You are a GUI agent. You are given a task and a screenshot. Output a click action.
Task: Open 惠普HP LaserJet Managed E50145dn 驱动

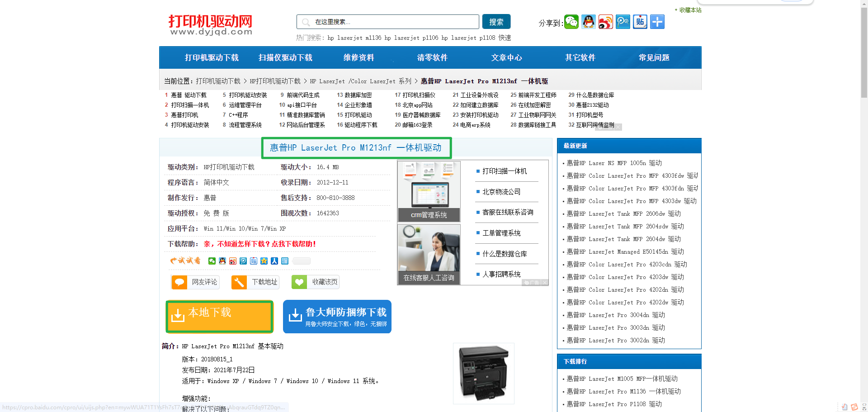[625, 252]
